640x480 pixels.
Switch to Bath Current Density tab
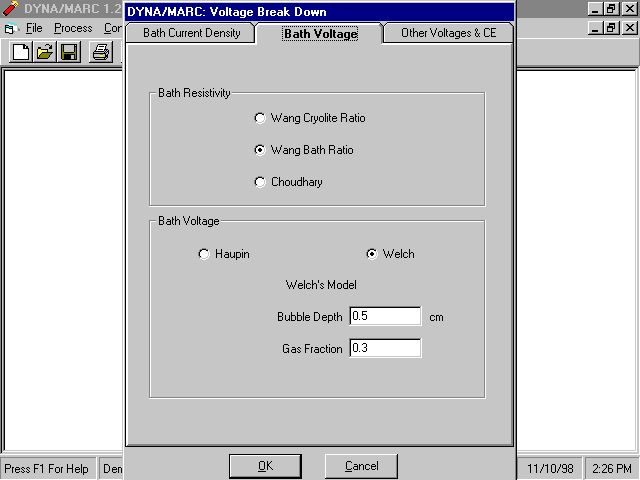[x=191, y=33]
